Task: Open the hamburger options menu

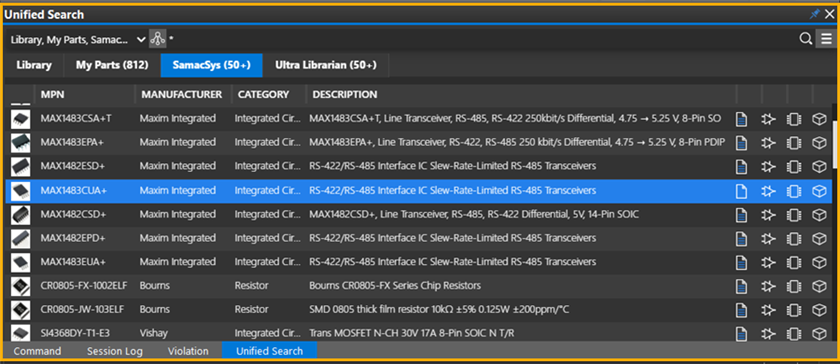Action: pos(825,39)
